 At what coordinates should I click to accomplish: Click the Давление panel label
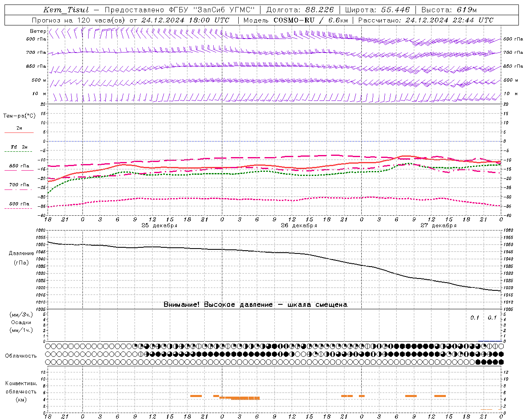tap(21, 253)
